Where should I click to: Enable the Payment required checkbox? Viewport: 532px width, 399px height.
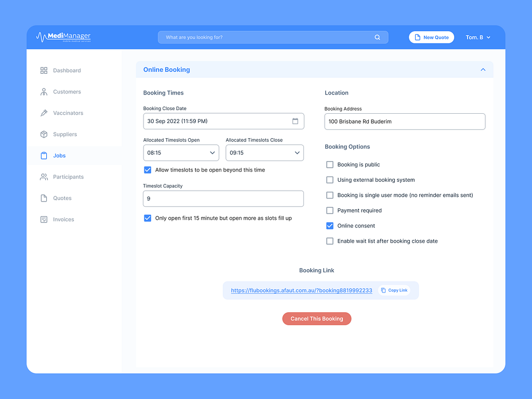[x=330, y=210]
